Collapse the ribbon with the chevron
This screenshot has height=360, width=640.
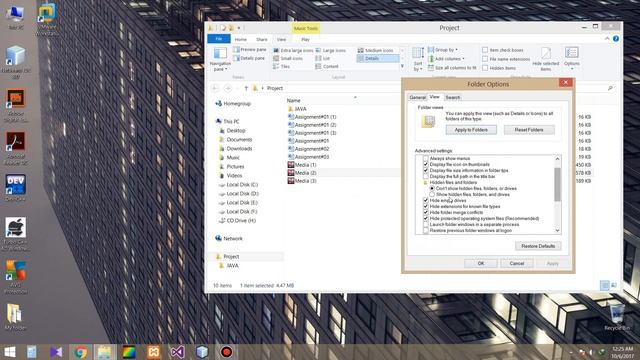(607, 39)
